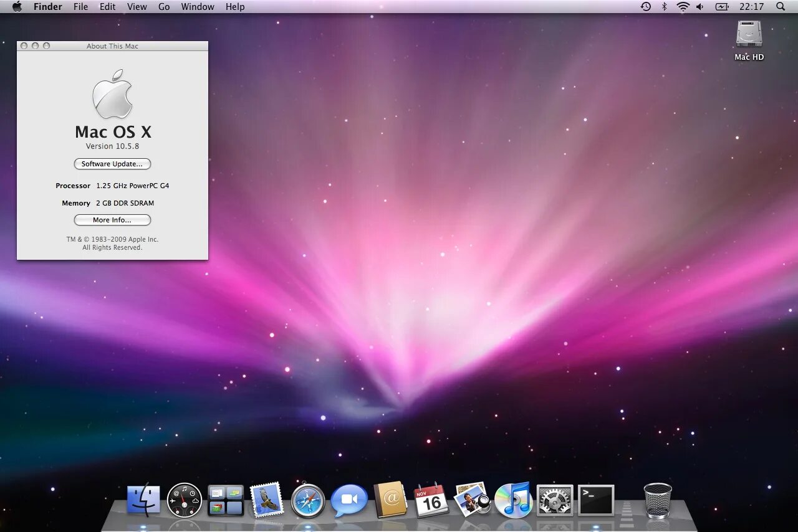Open the Edit menu
The image size is (798, 532).
[108, 6]
